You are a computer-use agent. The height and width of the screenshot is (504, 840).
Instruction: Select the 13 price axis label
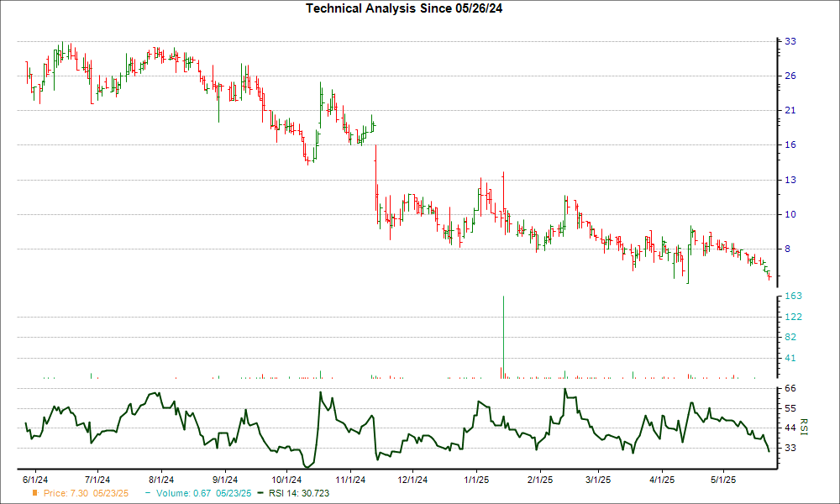click(x=790, y=180)
